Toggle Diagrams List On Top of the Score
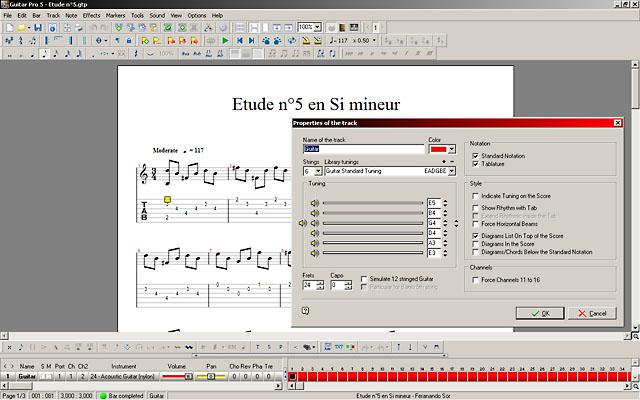This screenshot has width=640, height=400. (475, 236)
